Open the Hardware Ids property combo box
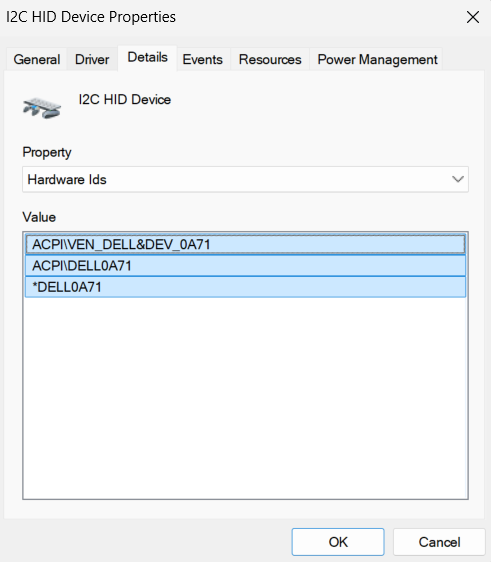 pyautogui.click(x=245, y=179)
